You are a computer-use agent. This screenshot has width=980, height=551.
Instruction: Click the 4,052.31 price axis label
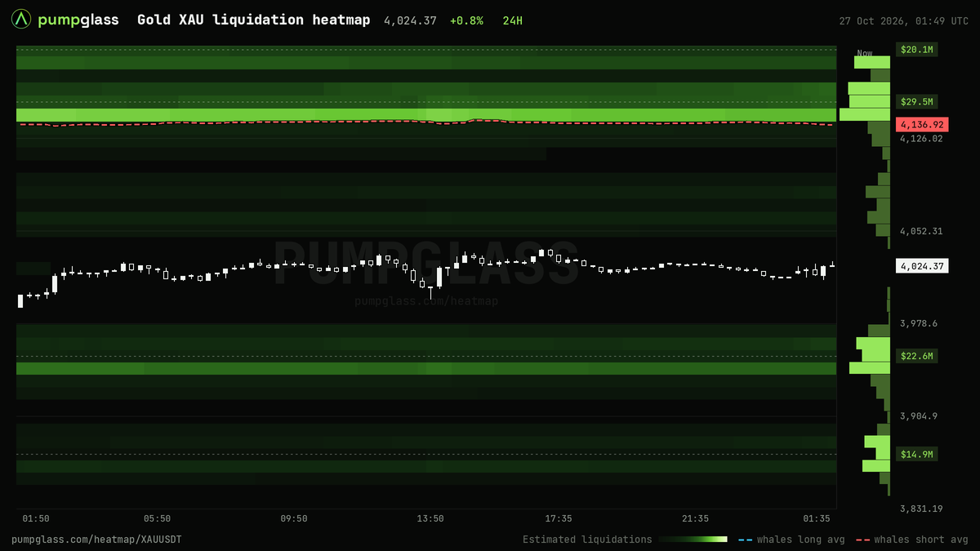921,231
